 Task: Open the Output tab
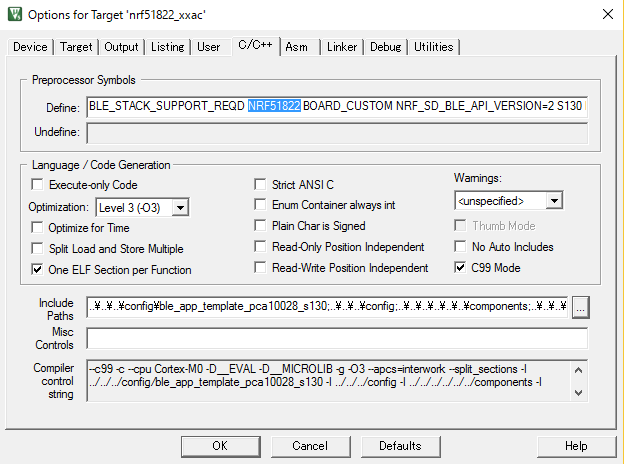(x=121, y=47)
